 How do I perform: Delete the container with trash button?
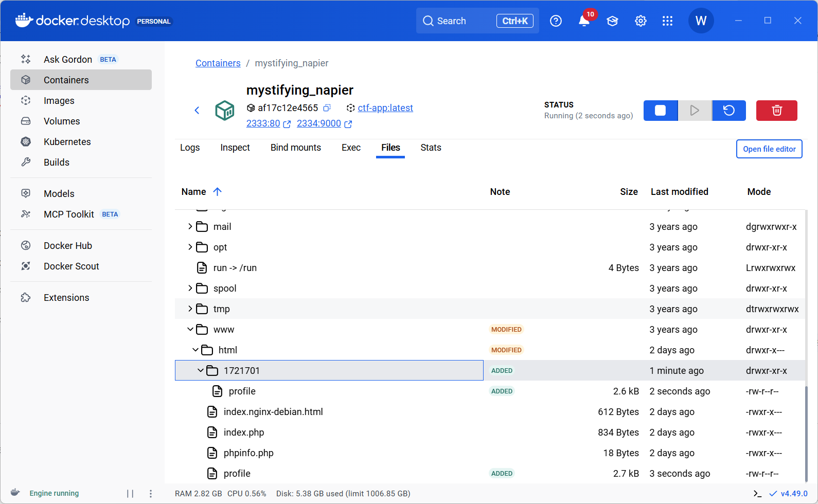[776, 111]
